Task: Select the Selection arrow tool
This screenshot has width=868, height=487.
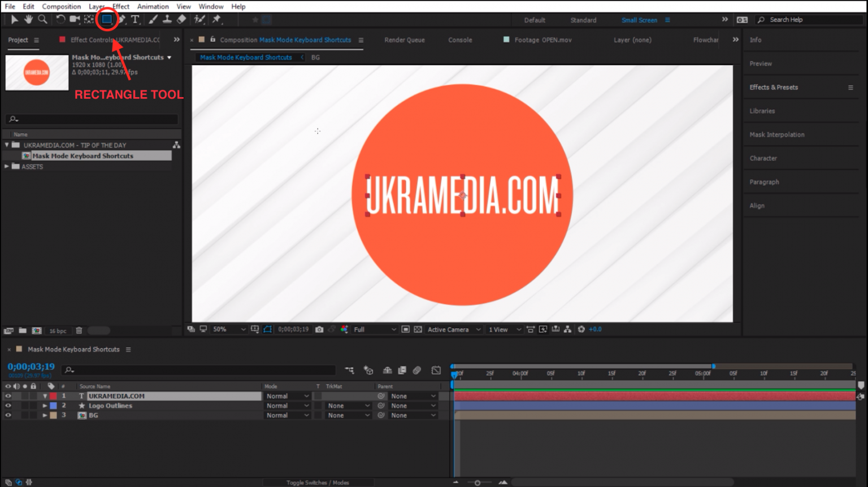Action: click(x=14, y=19)
